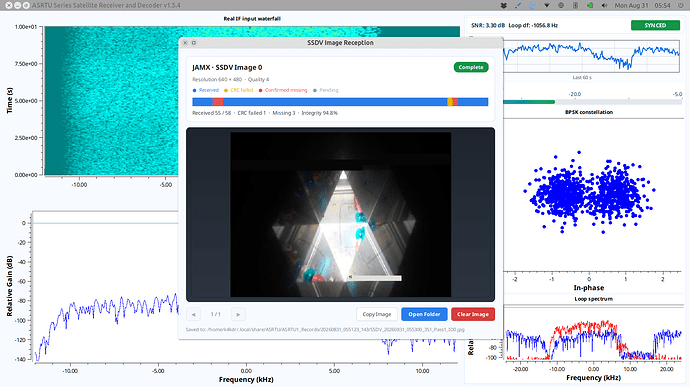690x387 pixels.
Task: Click the red Clear Image button
Action: pyautogui.click(x=473, y=314)
